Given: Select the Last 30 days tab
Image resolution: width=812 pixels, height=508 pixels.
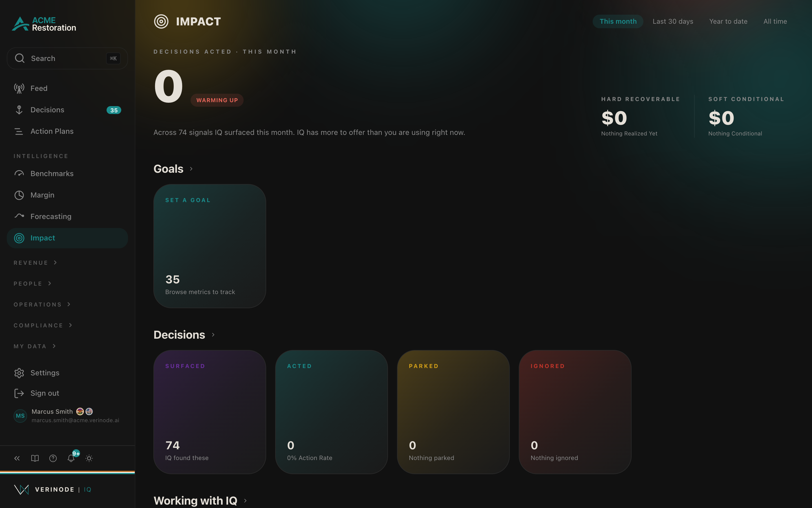Looking at the screenshot, I should (x=673, y=21).
